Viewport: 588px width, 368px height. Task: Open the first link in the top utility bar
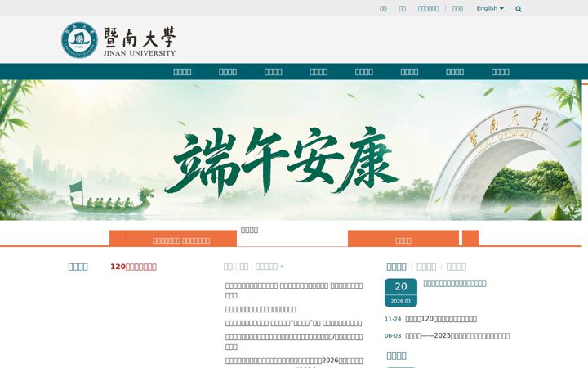click(383, 9)
